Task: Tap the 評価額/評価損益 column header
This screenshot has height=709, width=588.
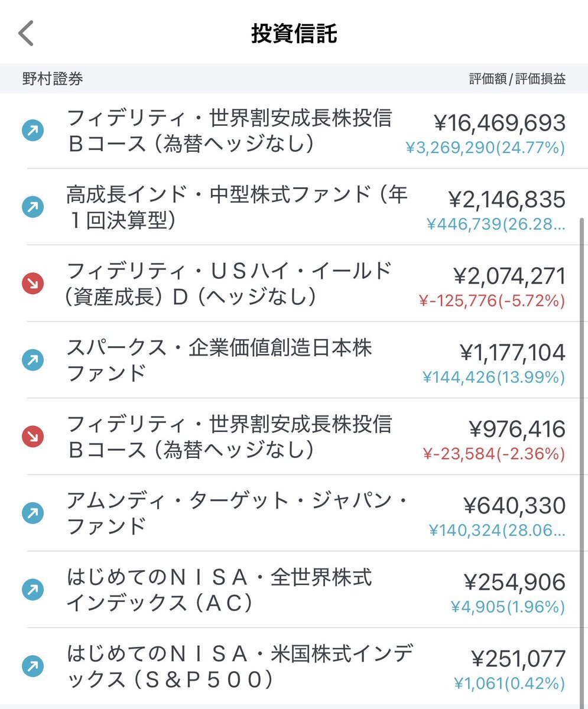Action: [x=518, y=79]
